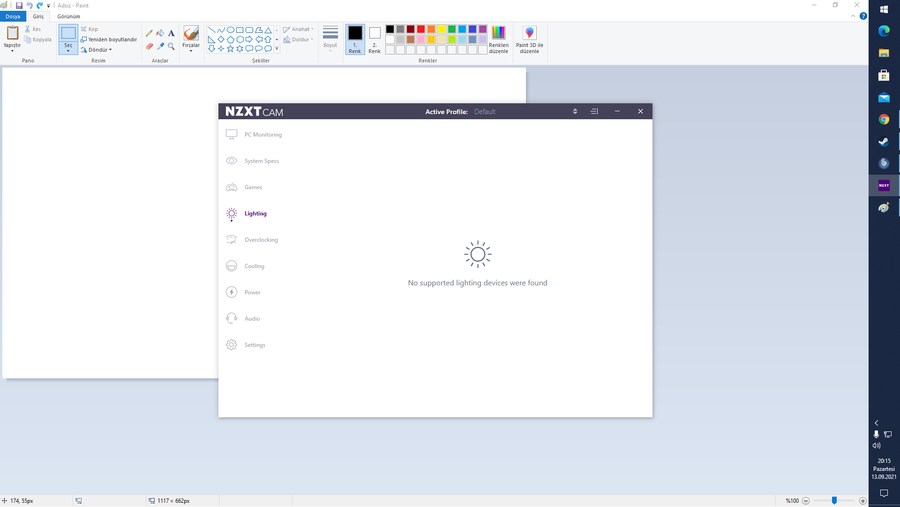This screenshot has width=900, height=507.
Task: Open File Explorer from taskbar
Action: (884, 53)
